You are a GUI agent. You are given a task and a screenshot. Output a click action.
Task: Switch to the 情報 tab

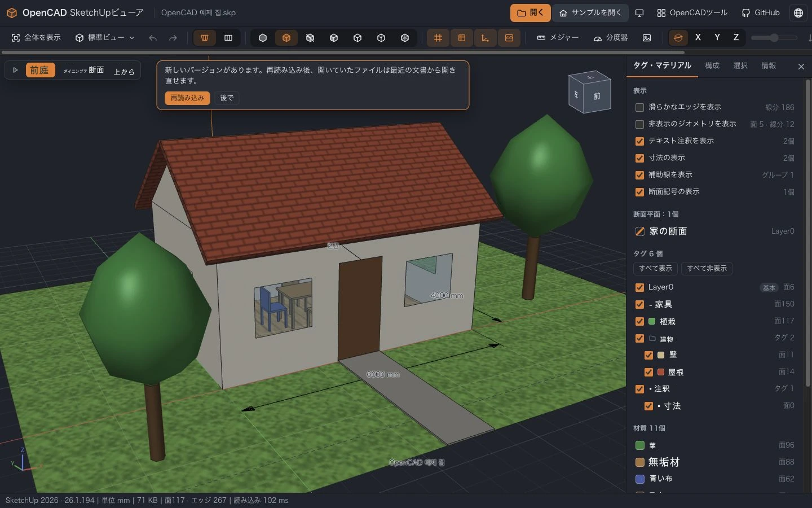(x=769, y=66)
